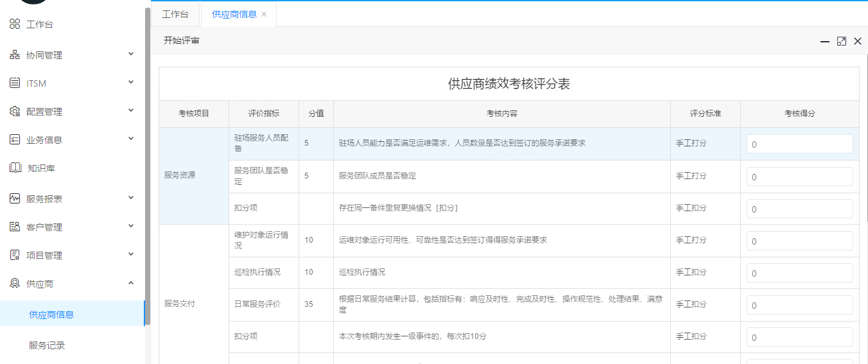Click score field for 日常服务评价
The image size is (868, 364).
tap(799, 305)
